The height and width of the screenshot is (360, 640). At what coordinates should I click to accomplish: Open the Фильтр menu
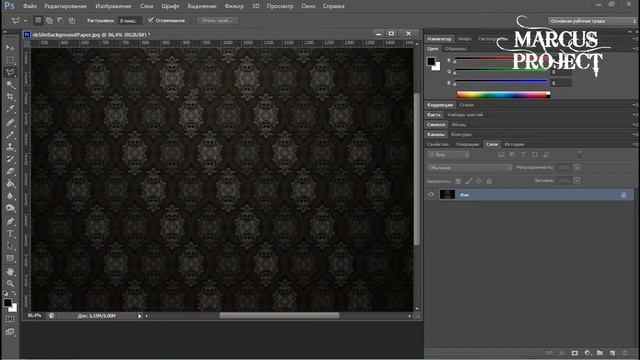pos(234,6)
